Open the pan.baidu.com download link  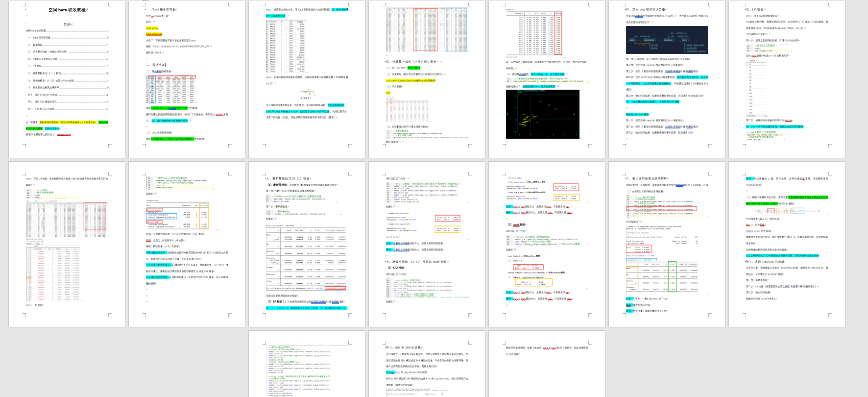tap(181, 47)
